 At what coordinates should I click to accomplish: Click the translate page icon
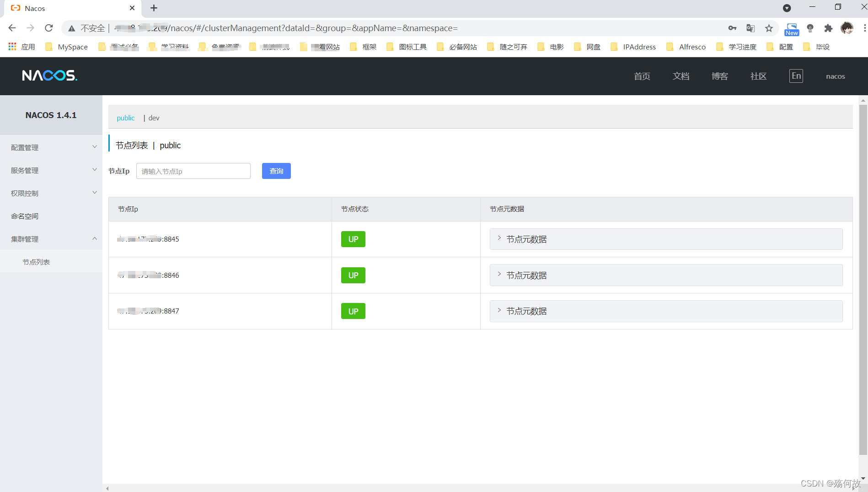750,28
